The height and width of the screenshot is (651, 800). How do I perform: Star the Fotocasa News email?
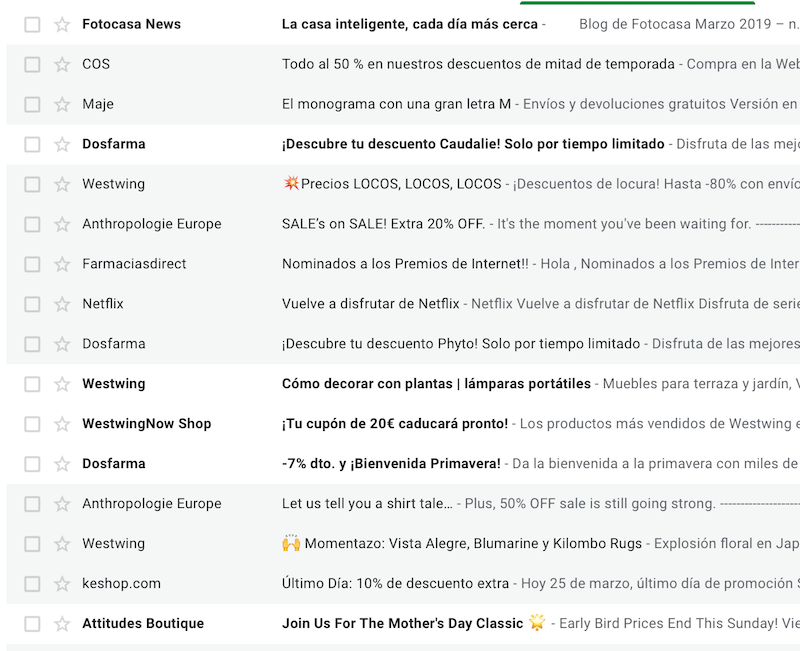coord(62,24)
